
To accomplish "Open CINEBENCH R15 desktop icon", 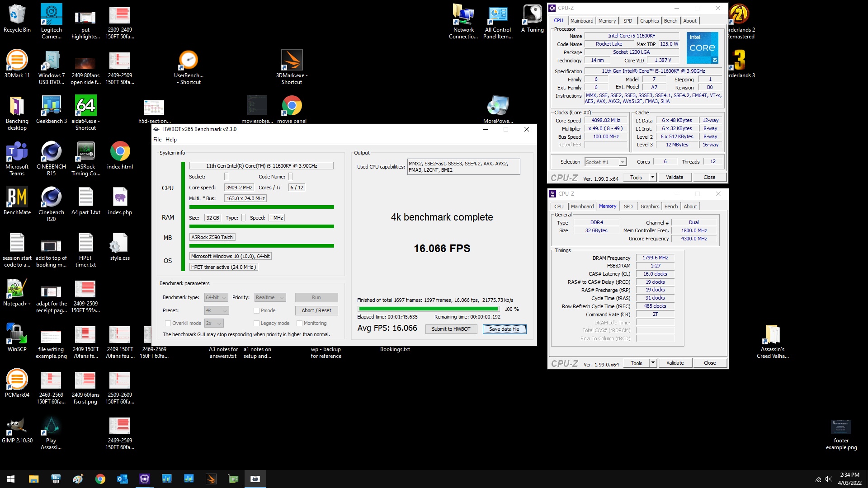I will [x=51, y=159].
